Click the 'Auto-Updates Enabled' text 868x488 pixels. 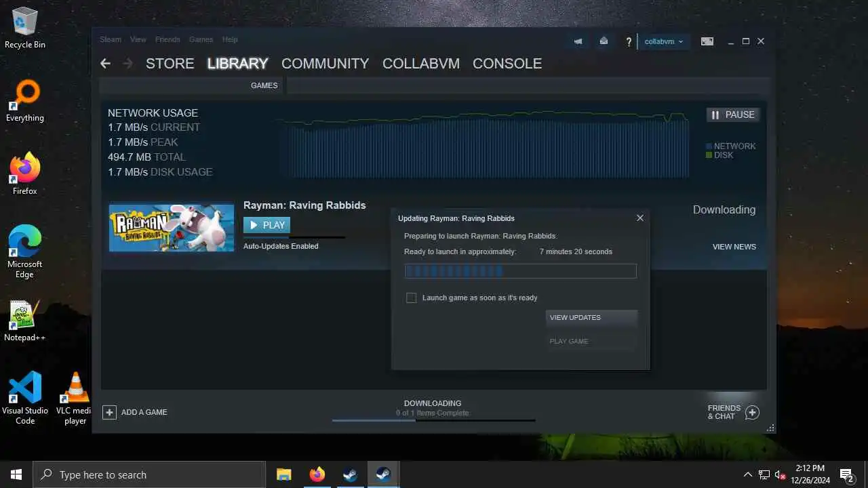281,246
